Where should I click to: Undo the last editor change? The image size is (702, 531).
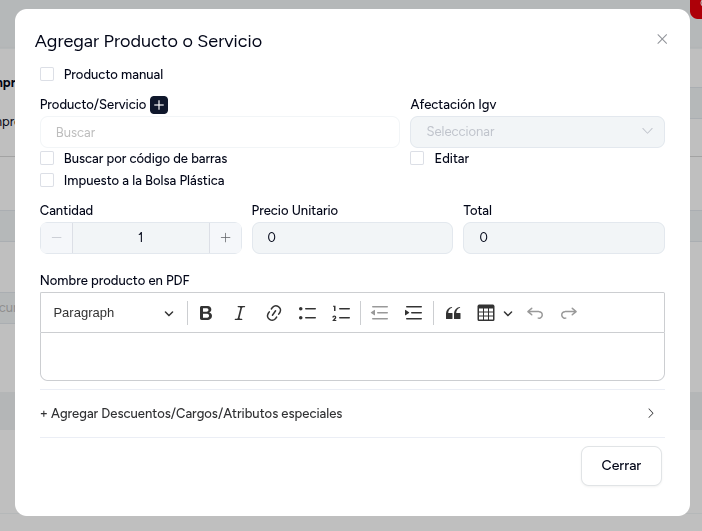coord(535,313)
